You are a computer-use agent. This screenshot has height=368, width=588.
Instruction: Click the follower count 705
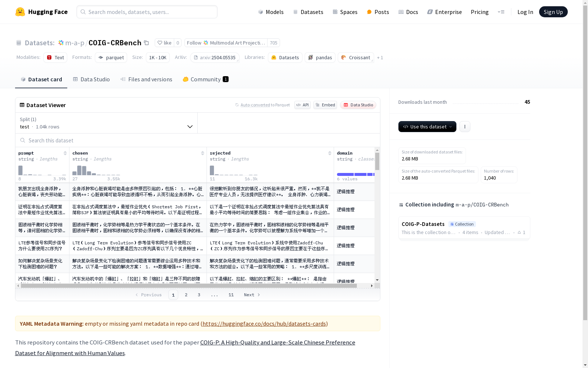click(x=273, y=43)
